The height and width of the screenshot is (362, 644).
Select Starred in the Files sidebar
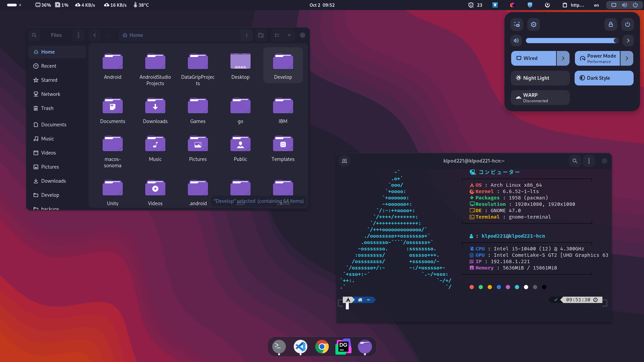coord(57,80)
